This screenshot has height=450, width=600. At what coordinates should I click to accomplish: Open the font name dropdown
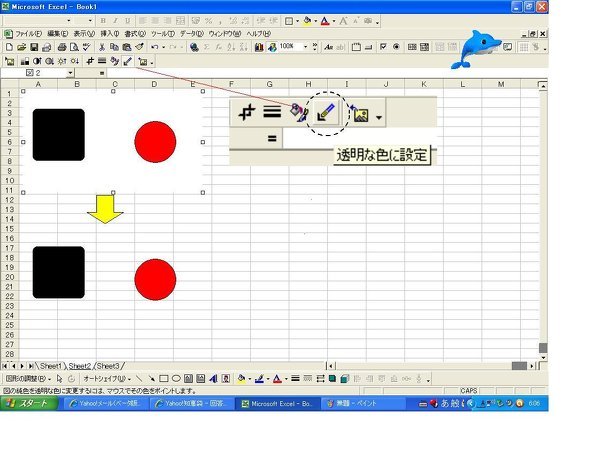(x=69, y=21)
